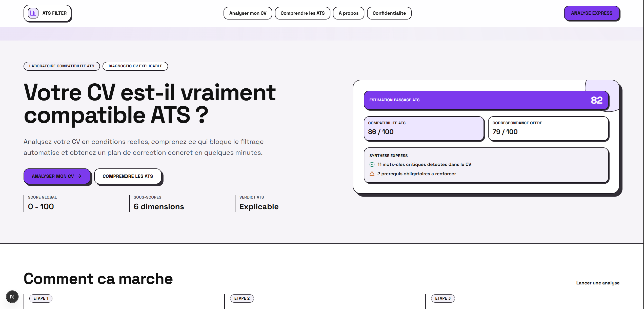Click the Lancer une analyse link
Viewport: 644px width, 309px height.
[598, 283]
